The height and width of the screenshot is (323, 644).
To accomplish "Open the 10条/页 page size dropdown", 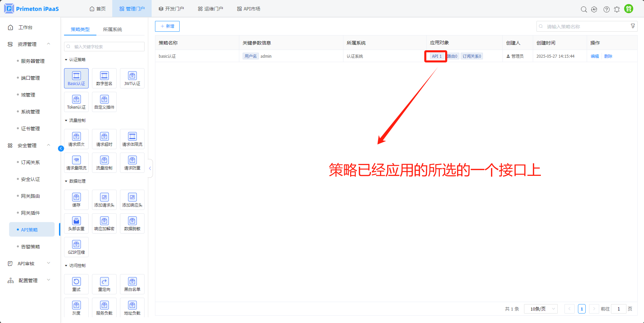I will tap(541, 309).
